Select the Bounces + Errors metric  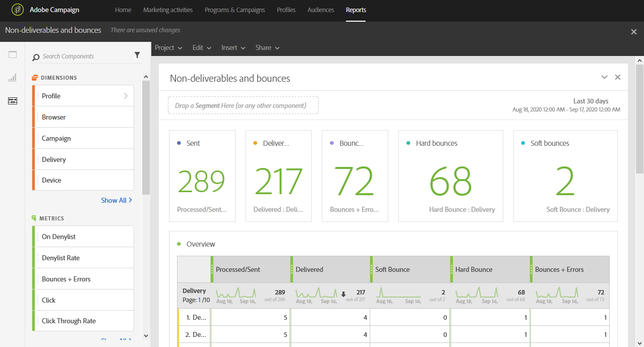tap(66, 279)
